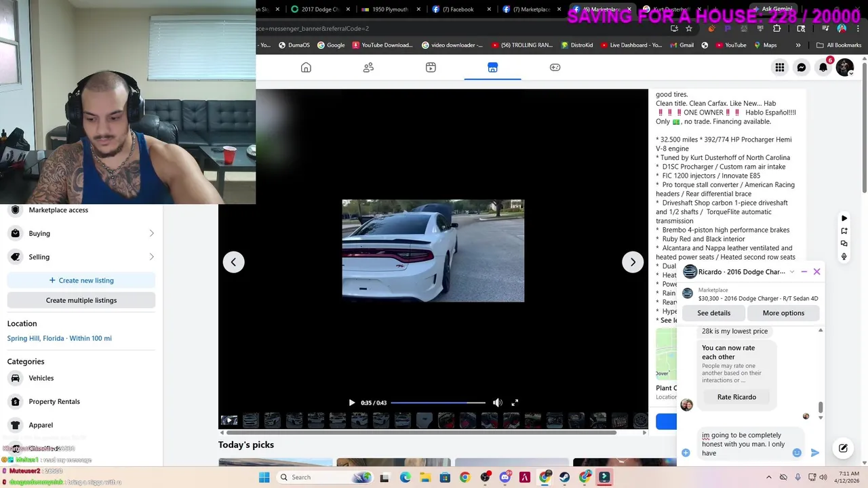Image resolution: width=868 pixels, height=488 pixels.
Task: Open the notifications bell with 6 badge
Action: tap(823, 67)
